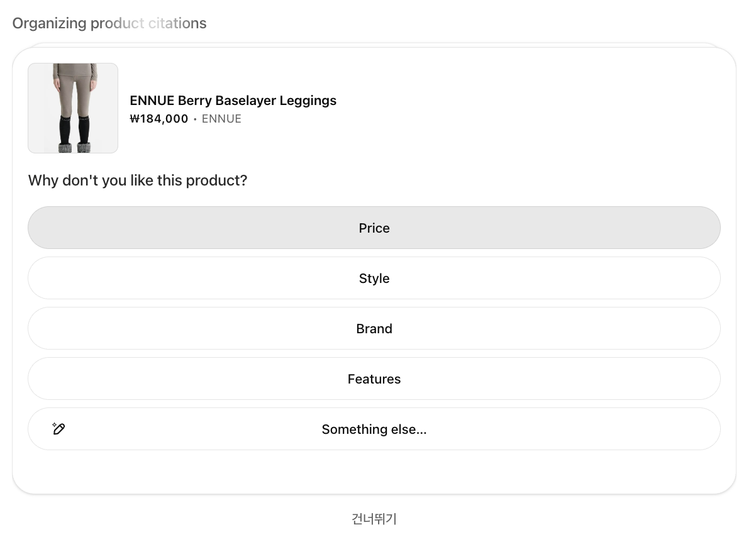Screen dimensions: 756x542
Task: Select Price as the dislike reason
Action: (374, 228)
